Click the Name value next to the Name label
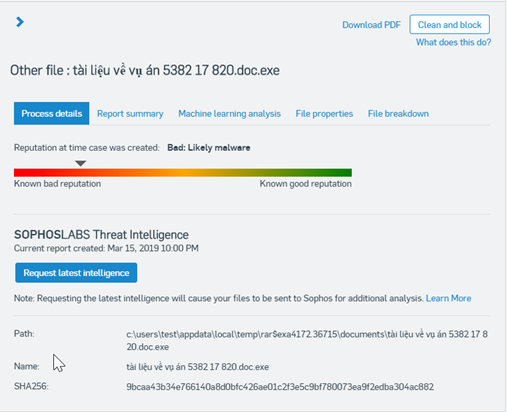This screenshot has width=507, height=412. click(x=197, y=367)
